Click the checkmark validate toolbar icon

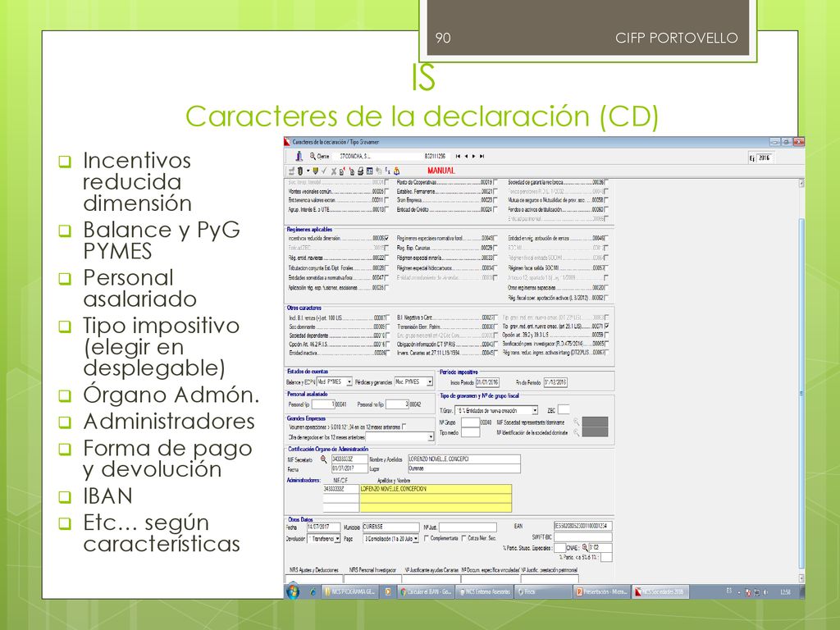click(324, 171)
